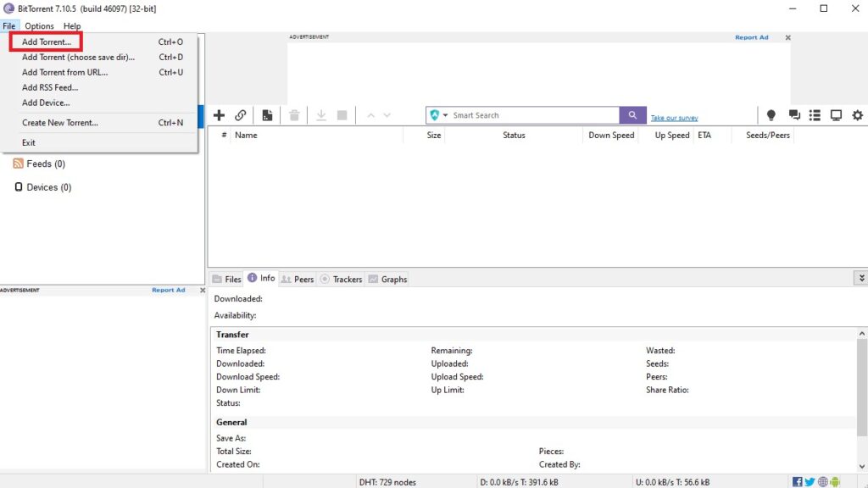
Task: Click the Stop Torrent square icon
Action: (342, 115)
